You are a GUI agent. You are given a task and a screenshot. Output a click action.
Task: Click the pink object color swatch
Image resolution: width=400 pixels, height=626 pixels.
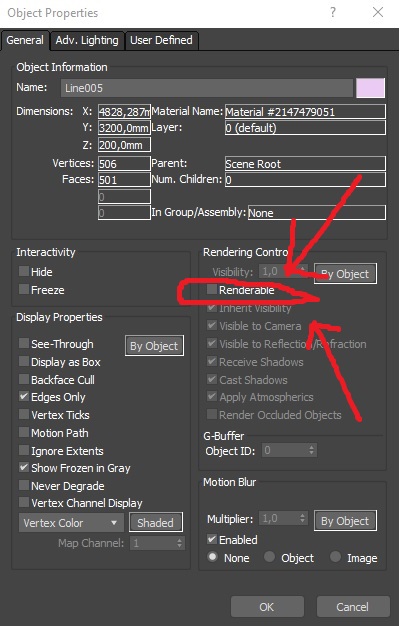(370, 88)
